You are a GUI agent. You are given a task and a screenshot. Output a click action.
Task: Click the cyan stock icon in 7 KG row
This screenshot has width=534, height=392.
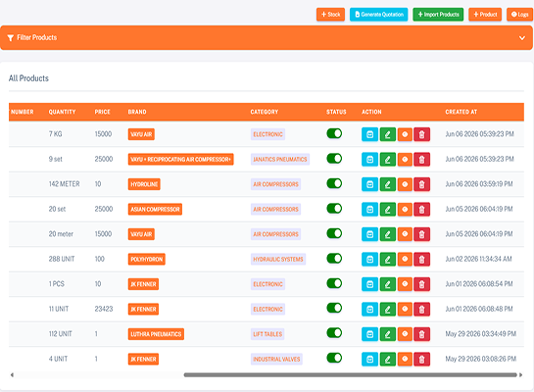tap(369, 134)
